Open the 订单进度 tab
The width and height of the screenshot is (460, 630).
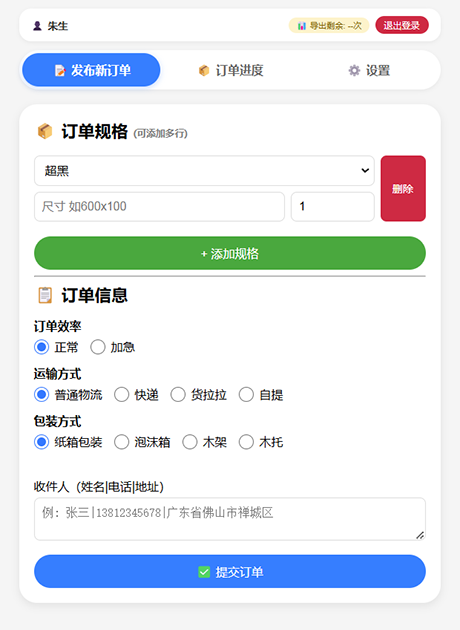231,71
